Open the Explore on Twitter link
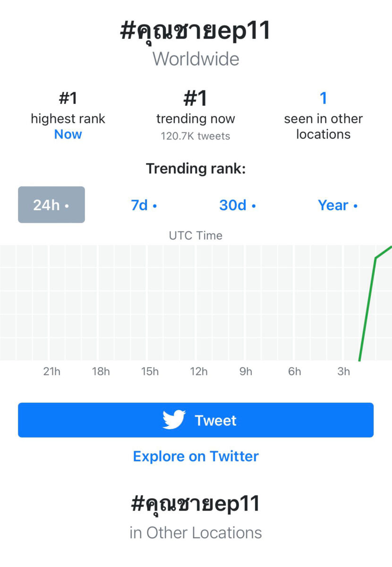The image size is (392, 567). pos(196,456)
